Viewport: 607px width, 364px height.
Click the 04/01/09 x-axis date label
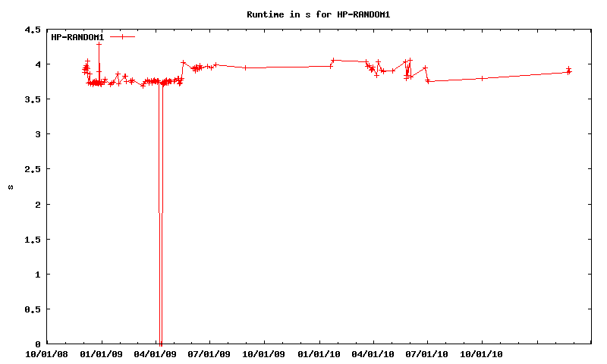(155, 353)
